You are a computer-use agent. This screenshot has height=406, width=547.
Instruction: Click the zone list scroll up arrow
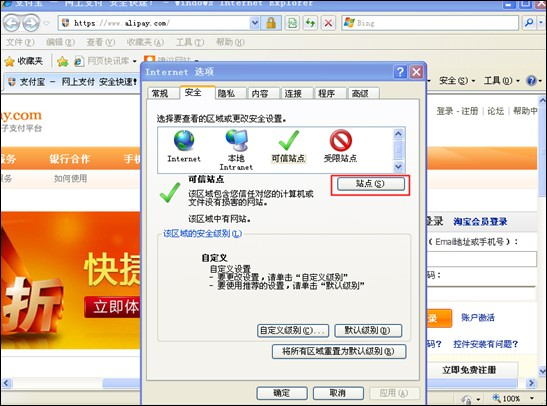pos(398,134)
